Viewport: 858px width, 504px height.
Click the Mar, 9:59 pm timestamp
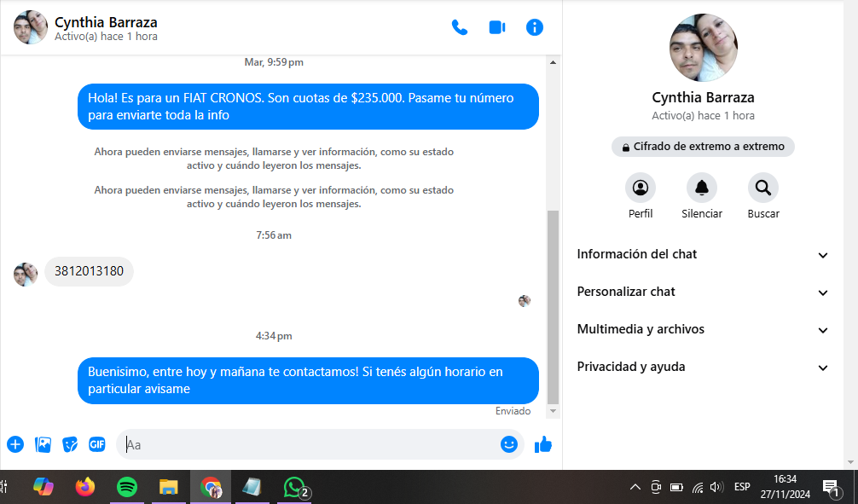274,62
